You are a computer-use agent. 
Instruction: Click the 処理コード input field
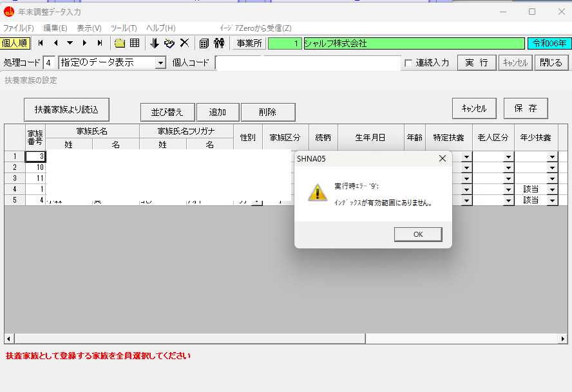(x=50, y=63)
